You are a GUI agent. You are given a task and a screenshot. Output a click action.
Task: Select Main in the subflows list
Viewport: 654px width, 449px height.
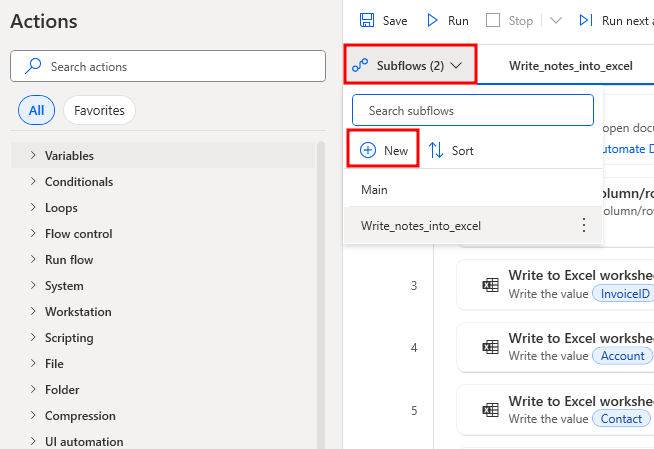(473, 190)
